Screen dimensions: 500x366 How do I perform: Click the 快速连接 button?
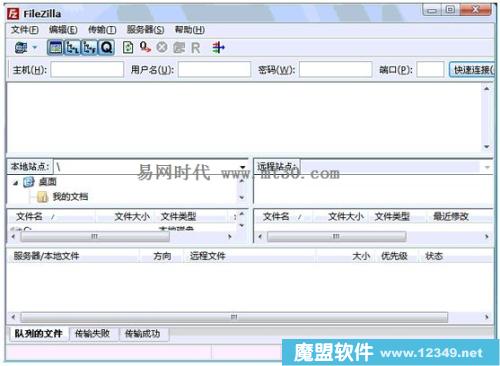pyautogui.click(x=472, y=69)
